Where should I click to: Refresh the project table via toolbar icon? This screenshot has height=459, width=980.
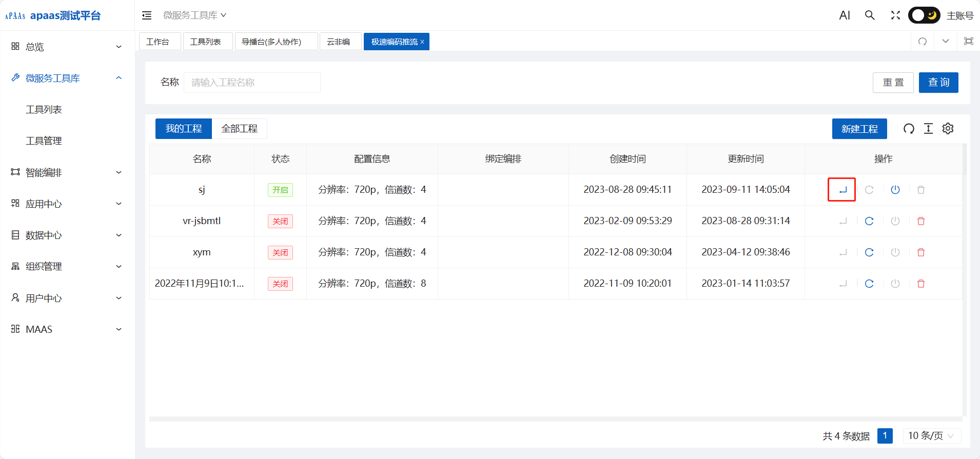[909, 129]
